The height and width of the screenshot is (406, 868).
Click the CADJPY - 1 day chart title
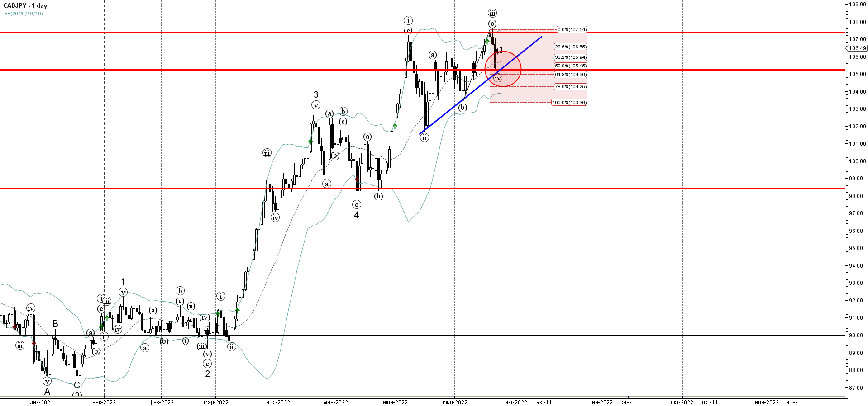[x=25, y=5]
